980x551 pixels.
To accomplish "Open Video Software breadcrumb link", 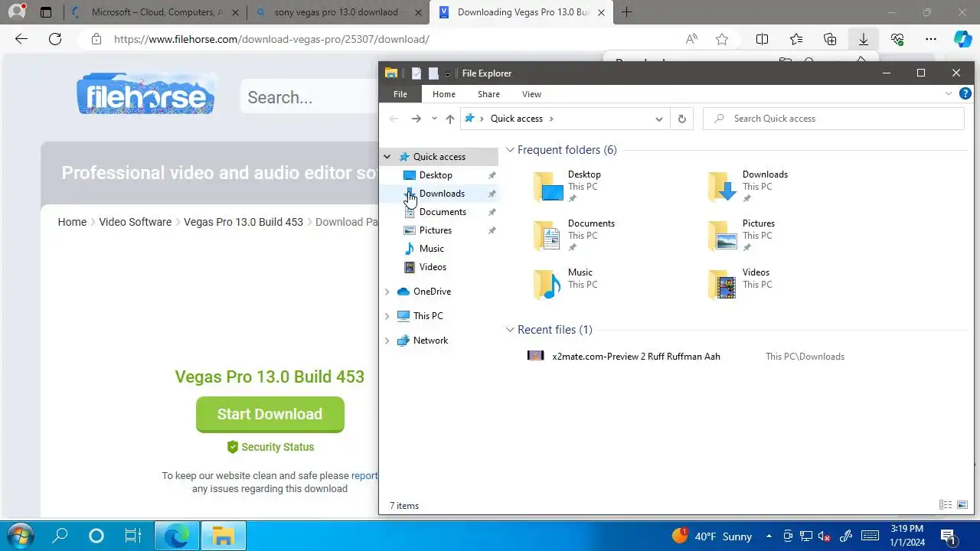I will click(136, 222).
